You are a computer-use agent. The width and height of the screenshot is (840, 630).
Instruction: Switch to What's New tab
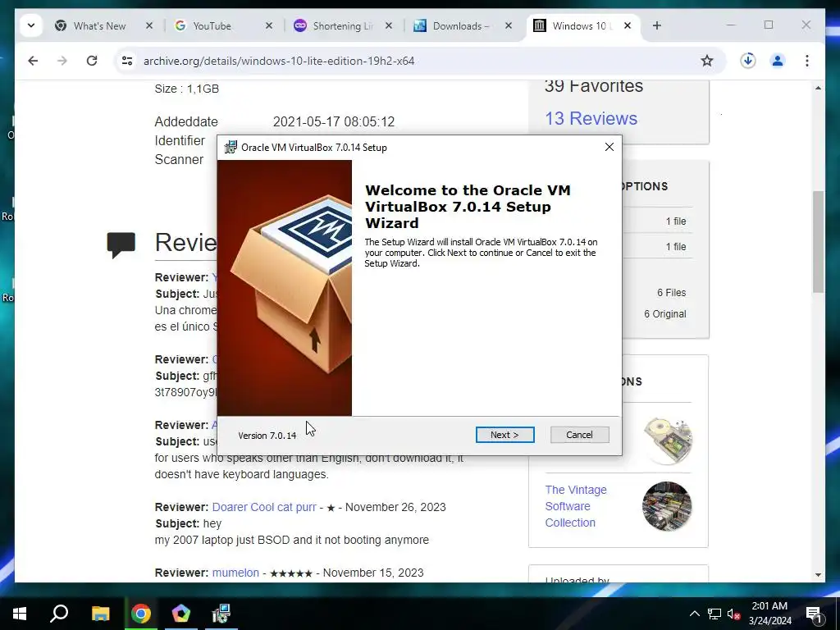(x=98, y=25)
